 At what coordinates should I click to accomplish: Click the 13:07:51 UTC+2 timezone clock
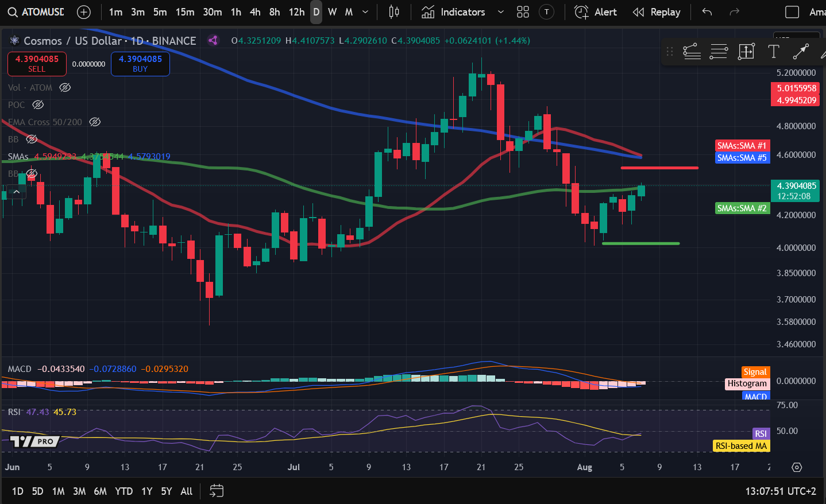click(781, 491)
